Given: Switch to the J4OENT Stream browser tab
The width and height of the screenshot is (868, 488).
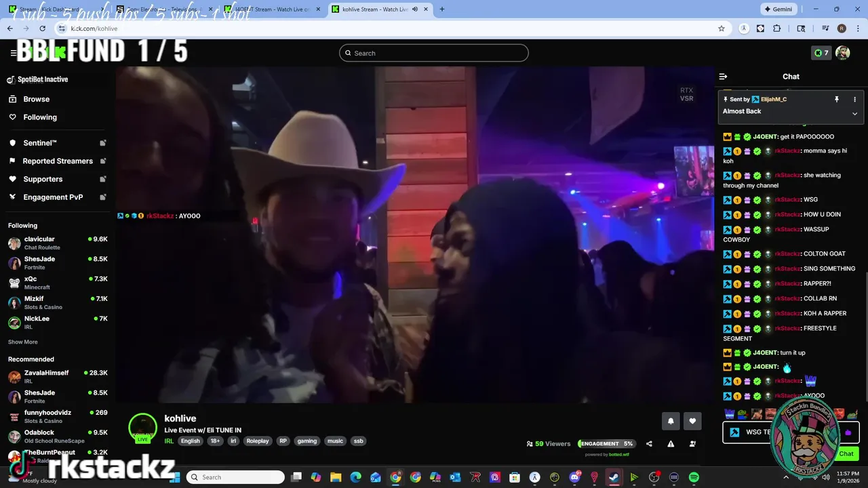Looking at the screenshot, I should click(x=271, y=9).
